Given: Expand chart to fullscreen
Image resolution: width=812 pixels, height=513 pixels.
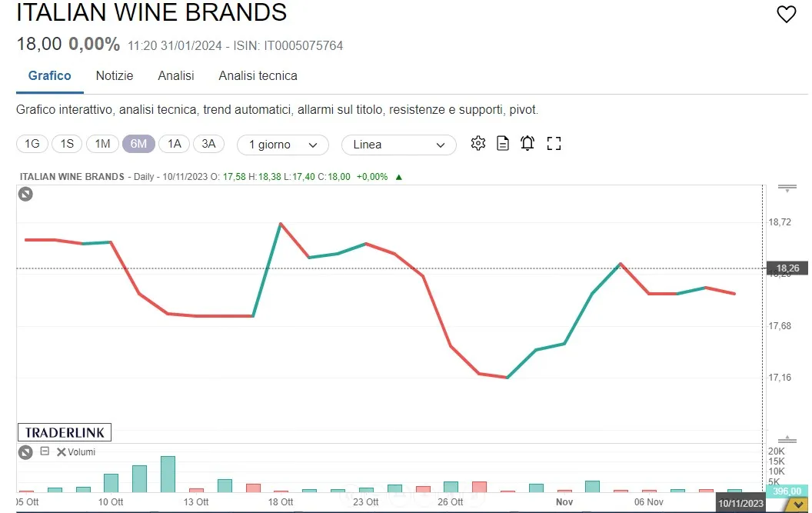Looking at the screenshot, I should point(554,144).
